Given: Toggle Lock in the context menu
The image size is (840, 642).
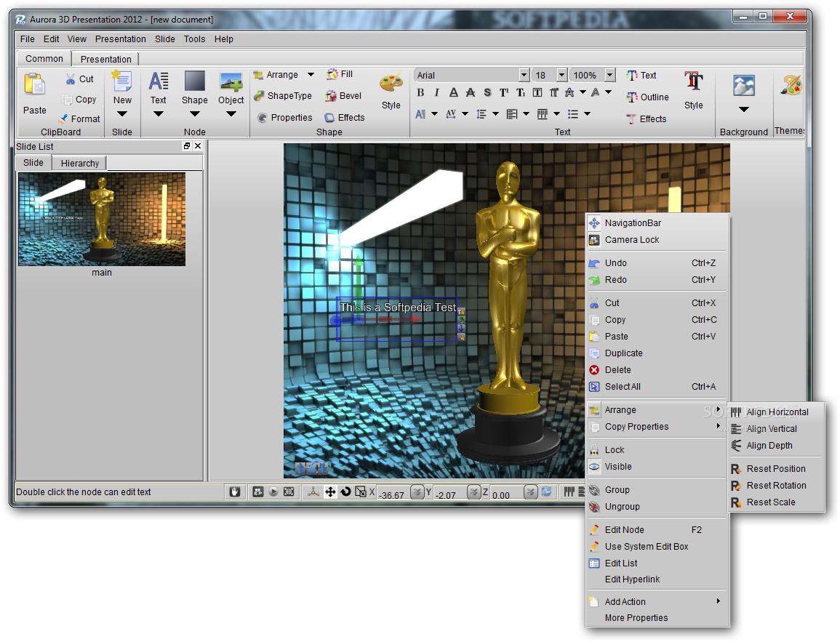Looking at the screenshot, I should coord(614,450).
